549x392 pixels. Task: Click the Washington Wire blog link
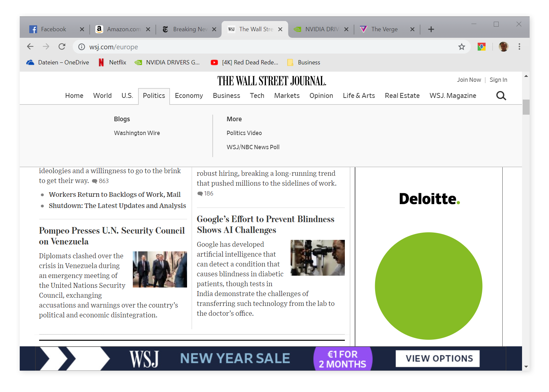[x=137, y=133]
